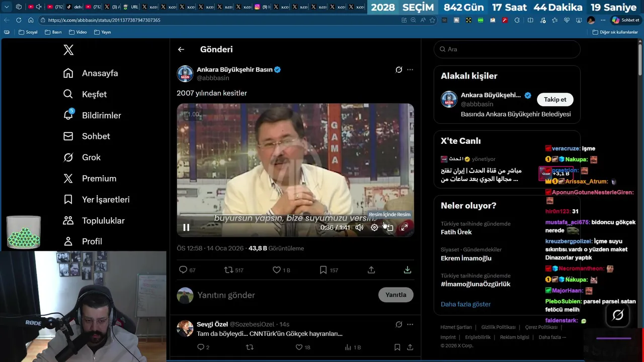Open Sohbet et Copilot button
The image size is (644, 362).
coord(625,20)
